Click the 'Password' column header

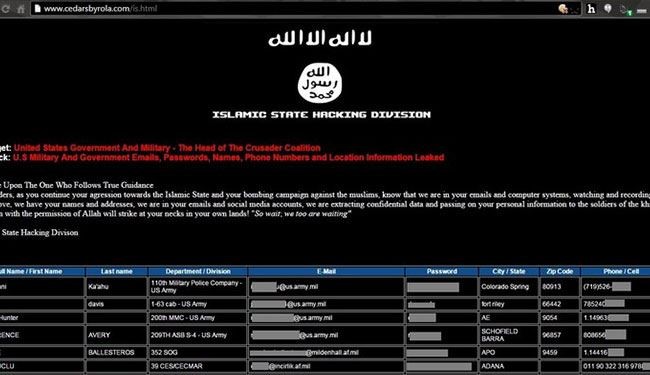coord(442,271)
